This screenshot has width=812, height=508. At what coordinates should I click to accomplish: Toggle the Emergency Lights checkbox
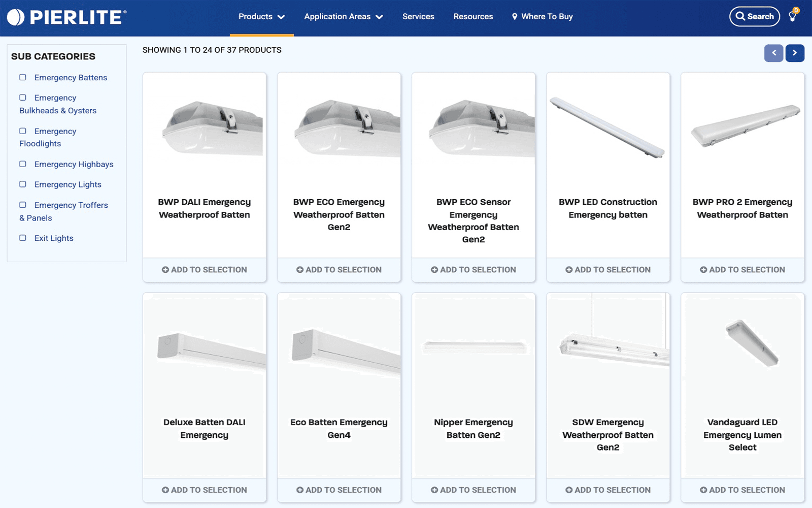tap(23, 184)
